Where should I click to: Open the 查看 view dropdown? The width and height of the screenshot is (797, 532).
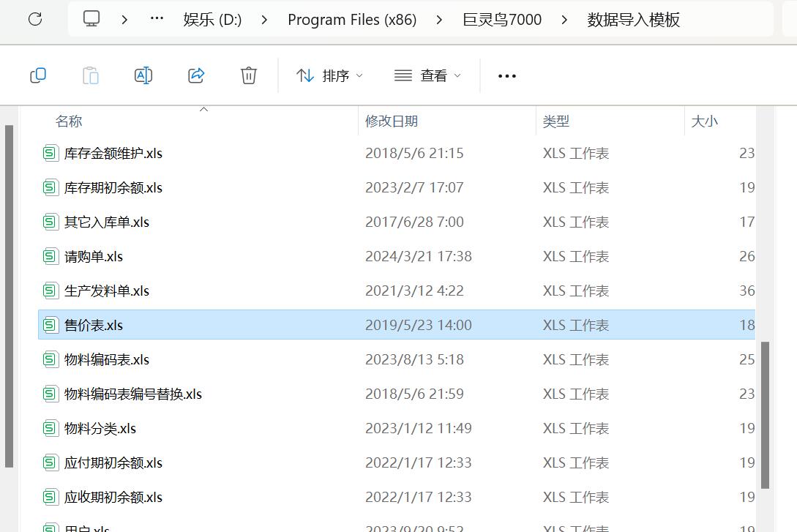428,75
